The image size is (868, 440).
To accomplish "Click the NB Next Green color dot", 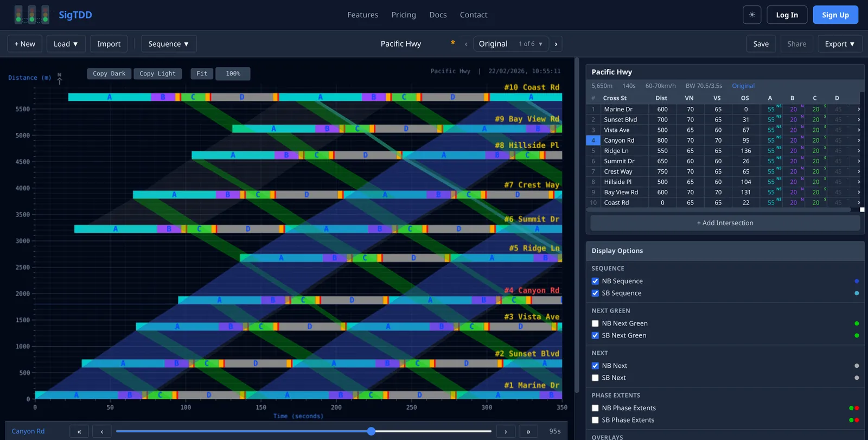I will 857,323.
